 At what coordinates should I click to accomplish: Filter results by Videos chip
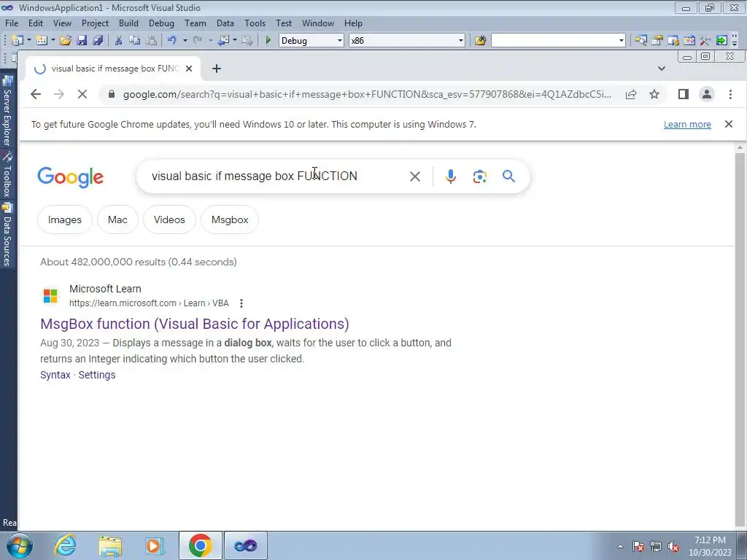[x=169, y=219]
